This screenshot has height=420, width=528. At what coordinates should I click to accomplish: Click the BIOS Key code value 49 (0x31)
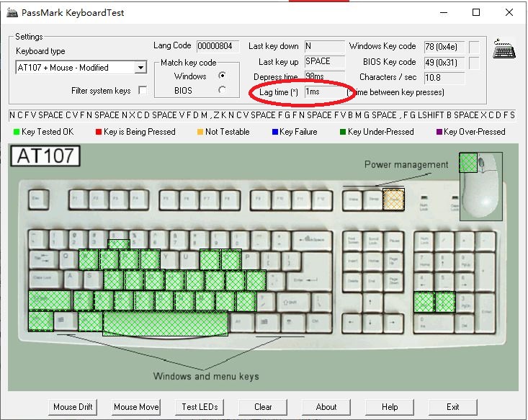tap(444, 63)
